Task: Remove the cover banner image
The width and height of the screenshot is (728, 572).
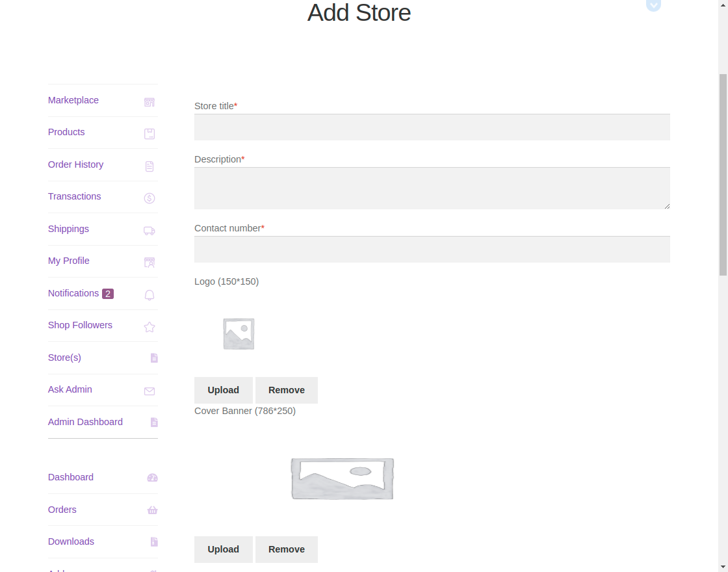Action: [x=286, y=549]
